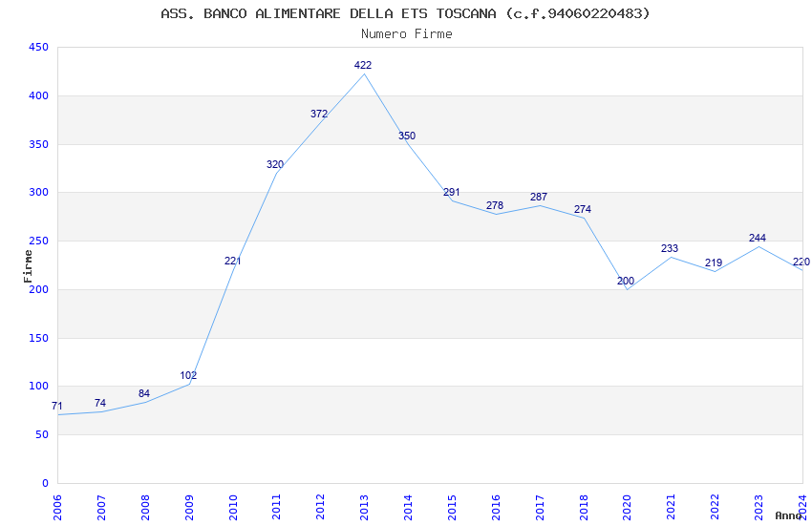Click data label 233 for 2021

pos(670,248)
